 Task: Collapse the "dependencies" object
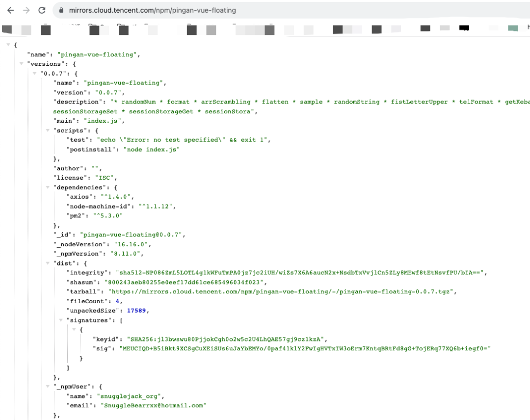pos(48,187)
